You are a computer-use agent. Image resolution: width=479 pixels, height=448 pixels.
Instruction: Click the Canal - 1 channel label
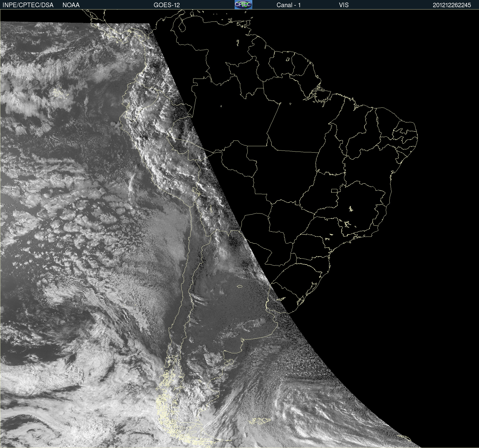pyautogui.click(x=288, y=5)
